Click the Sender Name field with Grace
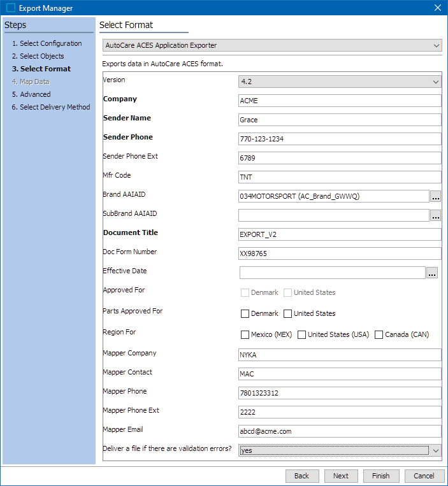448x486 pixels. pyautogui.click(x=340, y=120)
